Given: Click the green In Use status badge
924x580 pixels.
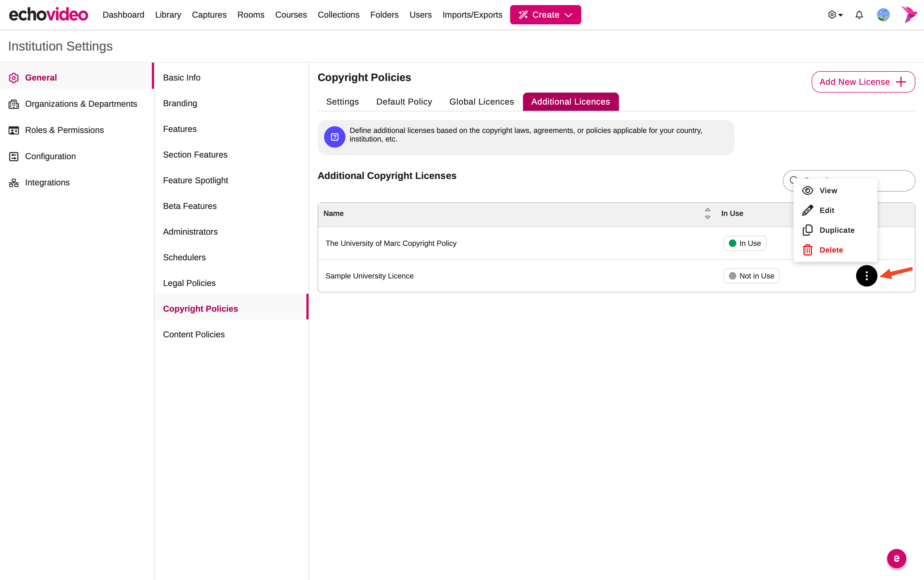Looking at the screenshot, I should click(x=745, y=243).
